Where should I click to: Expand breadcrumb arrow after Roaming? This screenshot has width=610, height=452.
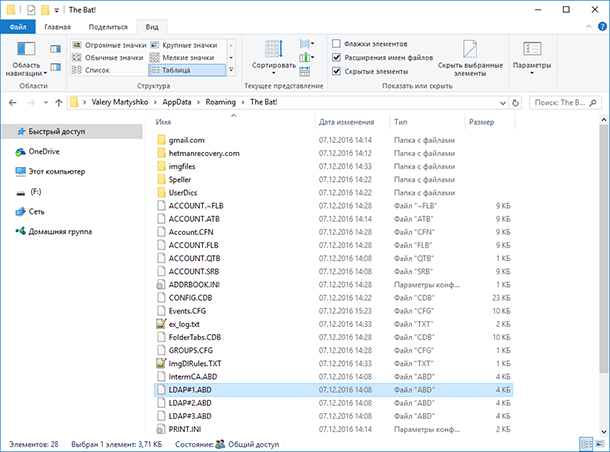243,102
